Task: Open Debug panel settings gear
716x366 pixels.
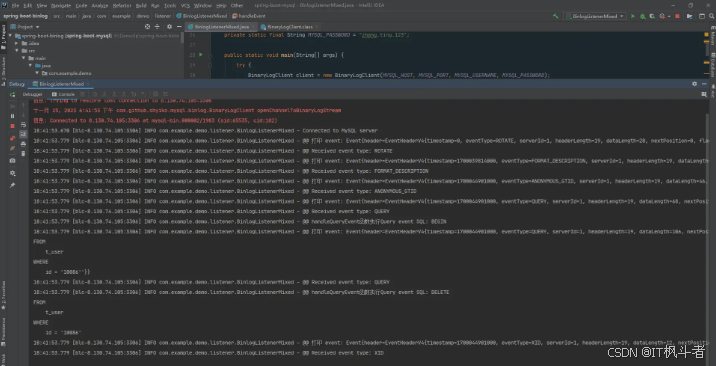Action: tap(695, 84)
